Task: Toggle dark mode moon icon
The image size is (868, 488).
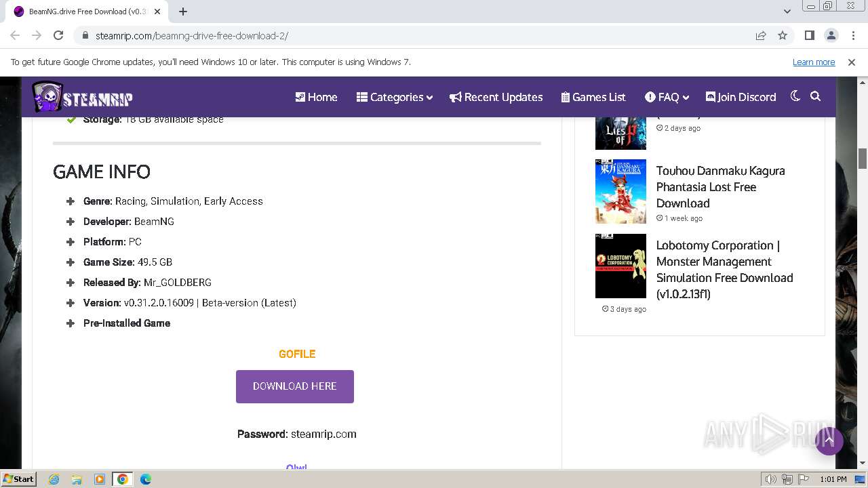Action: pos(795,96)
